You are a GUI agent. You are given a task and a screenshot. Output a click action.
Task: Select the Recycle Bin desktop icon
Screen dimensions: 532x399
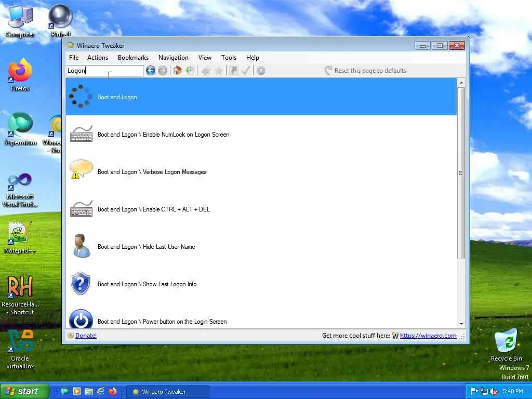(x=506, y=345)
